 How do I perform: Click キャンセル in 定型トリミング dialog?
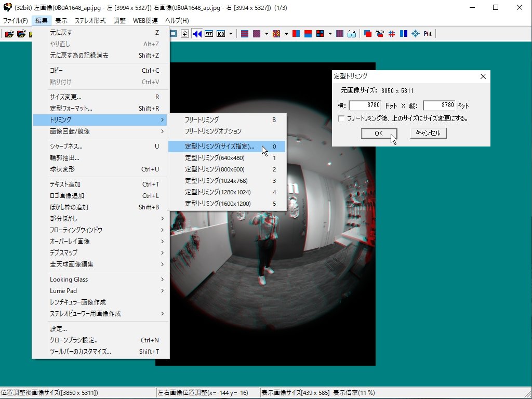click(x=428, y=133)
